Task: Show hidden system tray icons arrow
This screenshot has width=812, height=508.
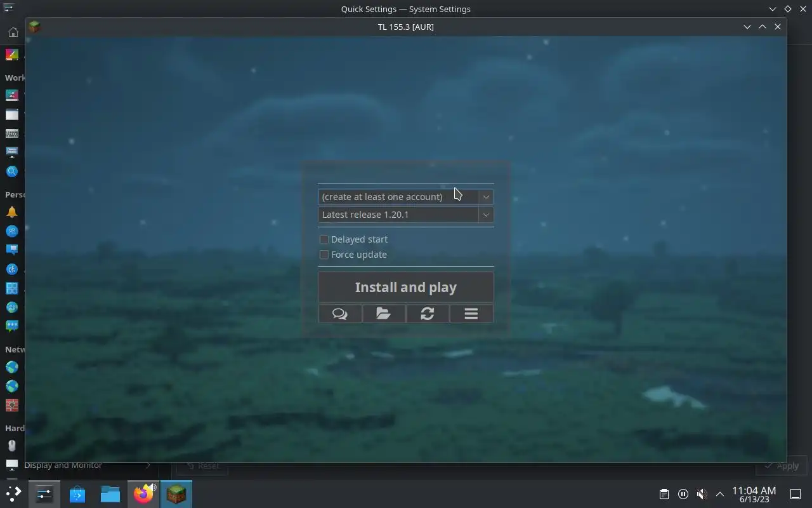Action: point(720,494)
